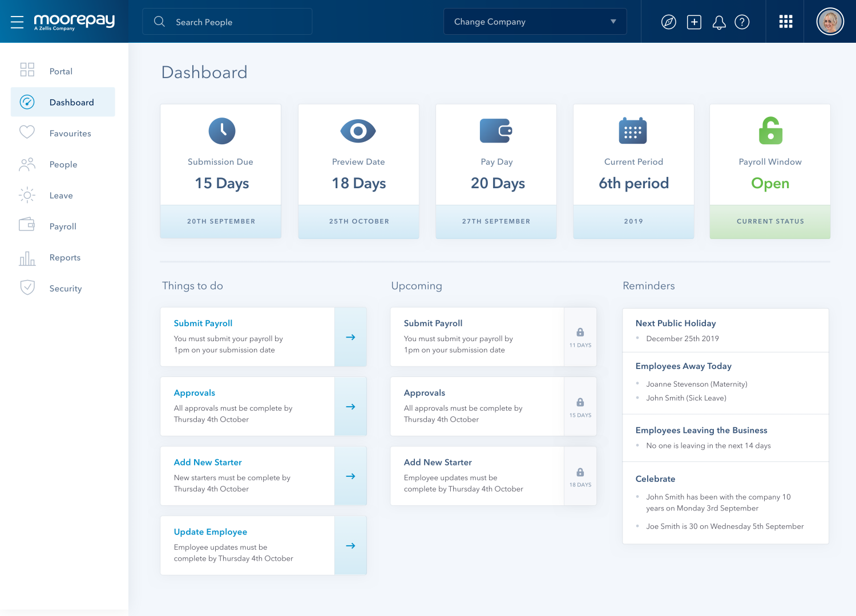Click the People sidebar icon
This screenshot has width=856, height=616.
click(27, 164)
